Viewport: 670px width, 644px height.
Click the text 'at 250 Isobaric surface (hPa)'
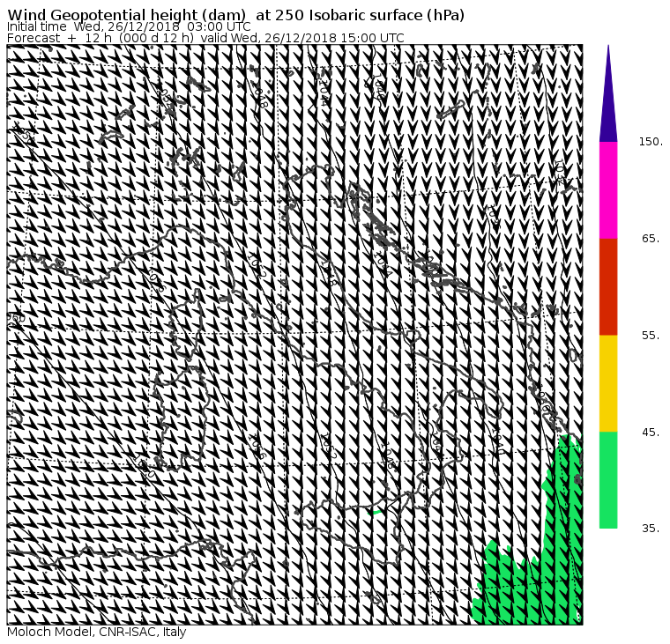tap(360, 15)
